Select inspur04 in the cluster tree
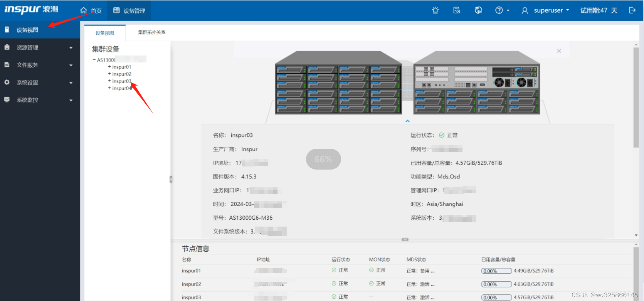The image size is (644, 301). [121, 88]
